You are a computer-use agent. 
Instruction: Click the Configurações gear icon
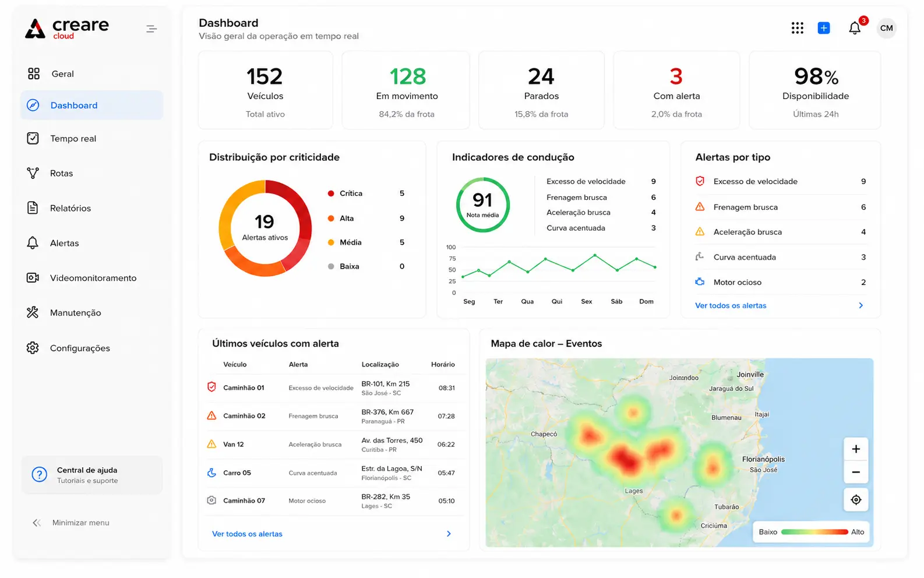pos(33,348)
